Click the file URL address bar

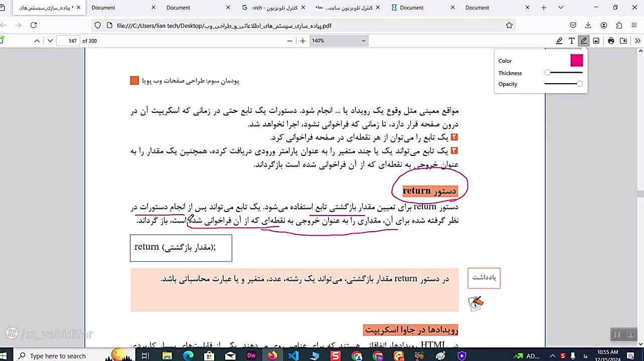pyautogui.click(x=303, y=25)
